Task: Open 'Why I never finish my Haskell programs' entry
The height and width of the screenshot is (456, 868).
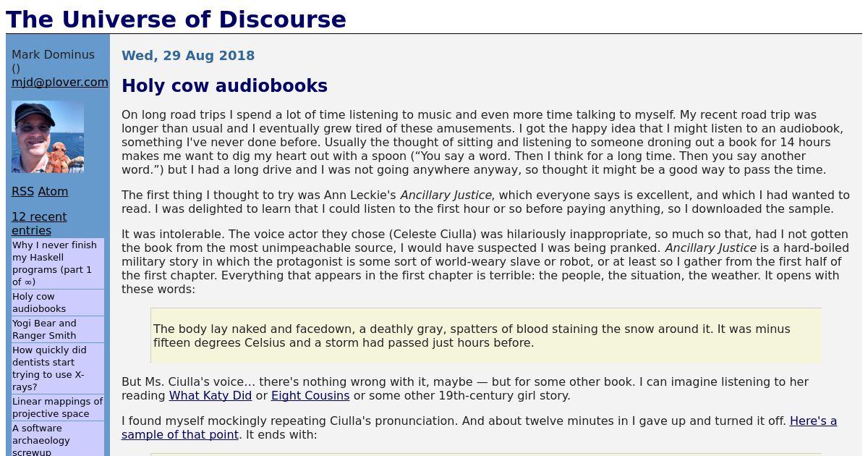Action: 58,263
